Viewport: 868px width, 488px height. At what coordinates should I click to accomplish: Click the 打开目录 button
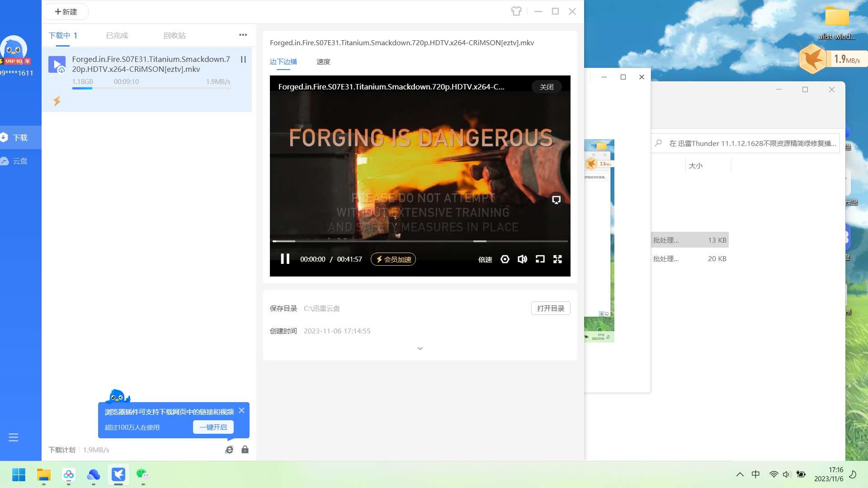(550, 308)
